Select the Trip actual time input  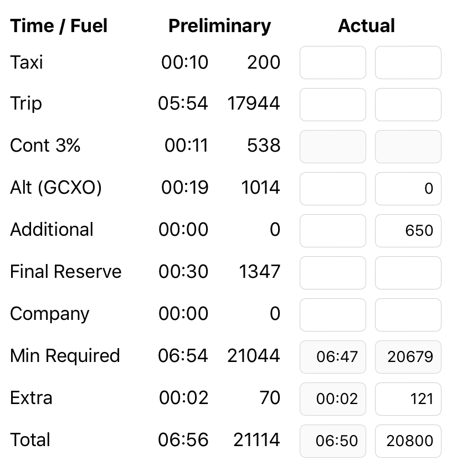[x=332, y=105]
